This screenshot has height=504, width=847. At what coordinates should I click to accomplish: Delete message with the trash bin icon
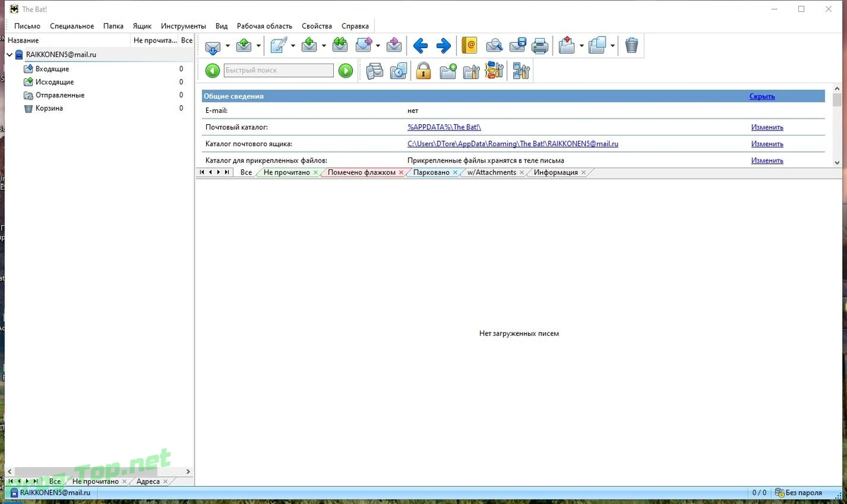pos(632,46)
